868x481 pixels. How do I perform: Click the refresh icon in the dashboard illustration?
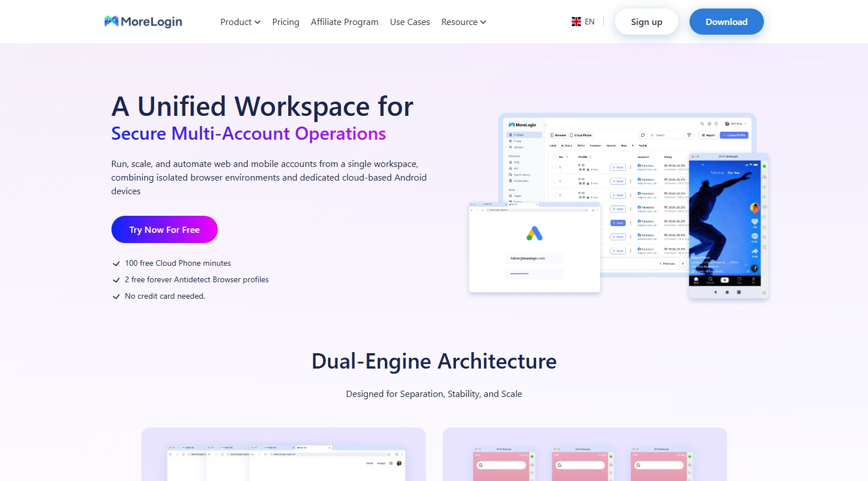(643, 135)
